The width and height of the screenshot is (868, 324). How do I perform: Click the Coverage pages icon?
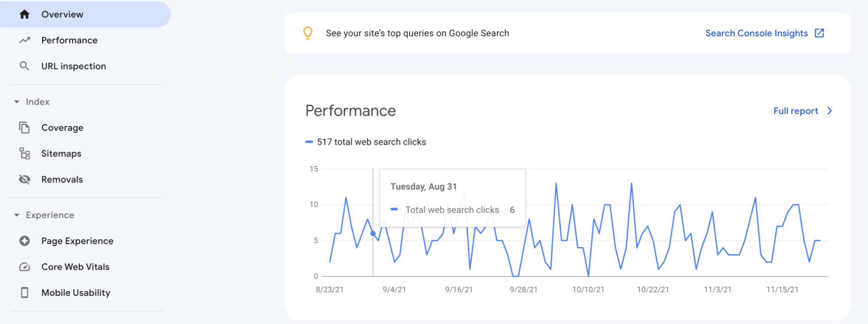(25, 128)
